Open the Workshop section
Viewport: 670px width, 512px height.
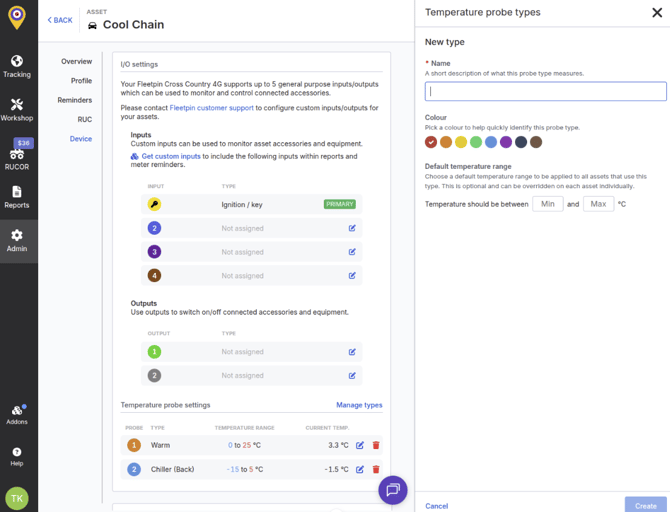pyautogui.click(x=17, y=109)
